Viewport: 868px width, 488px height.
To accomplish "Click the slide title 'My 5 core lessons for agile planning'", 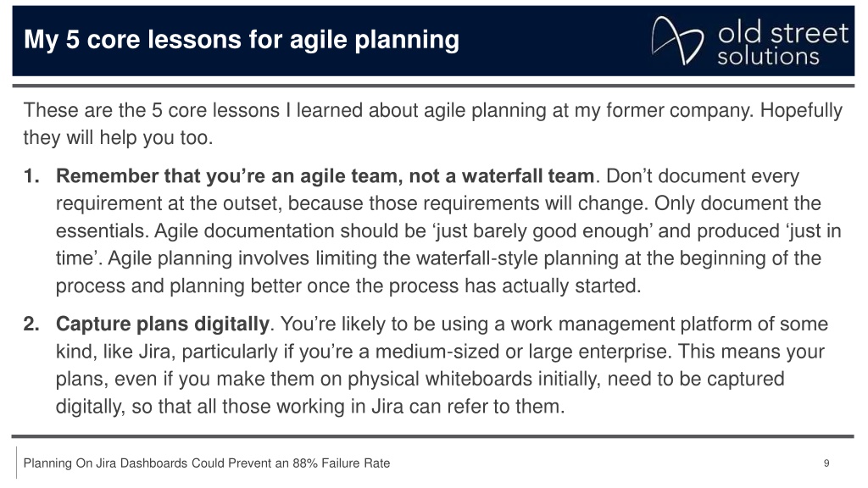I will [242, 40].
